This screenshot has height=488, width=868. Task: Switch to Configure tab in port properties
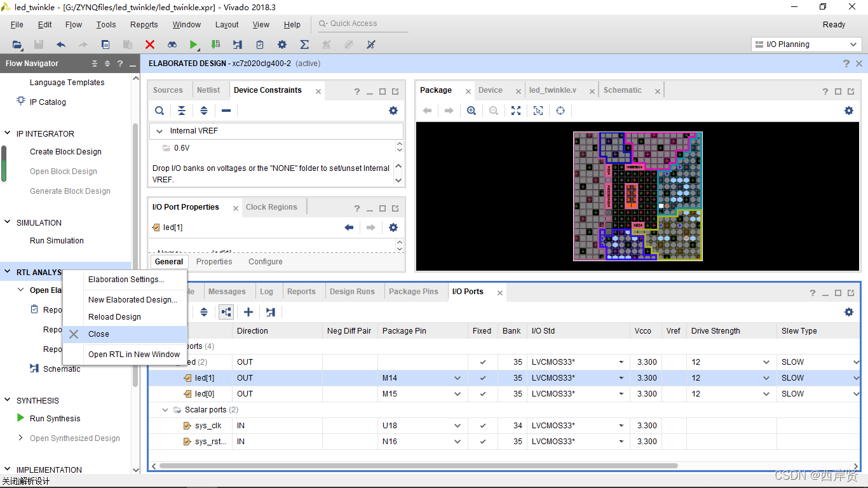[266, 262]
